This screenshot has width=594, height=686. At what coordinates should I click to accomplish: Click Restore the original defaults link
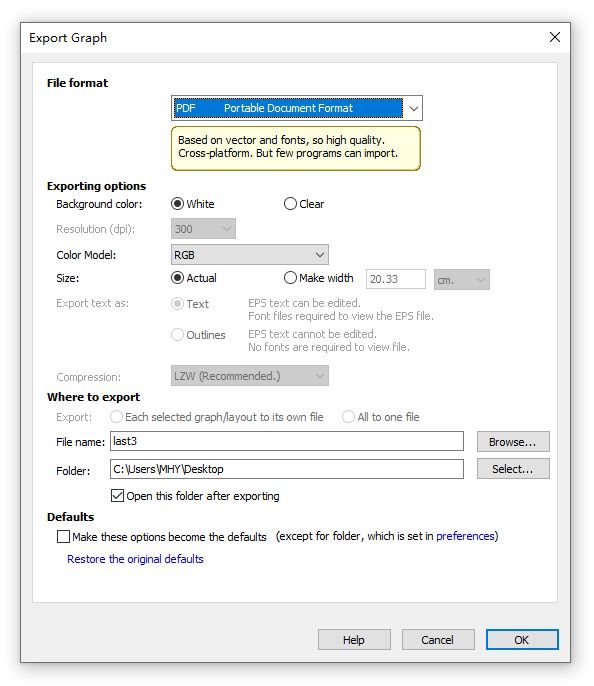tap(135, 559)
